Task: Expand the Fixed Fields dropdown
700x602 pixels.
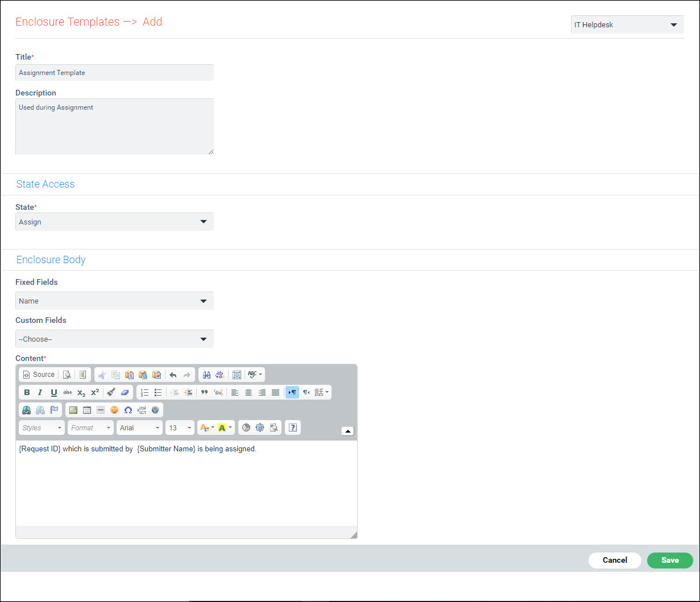Action: point(114,301)
